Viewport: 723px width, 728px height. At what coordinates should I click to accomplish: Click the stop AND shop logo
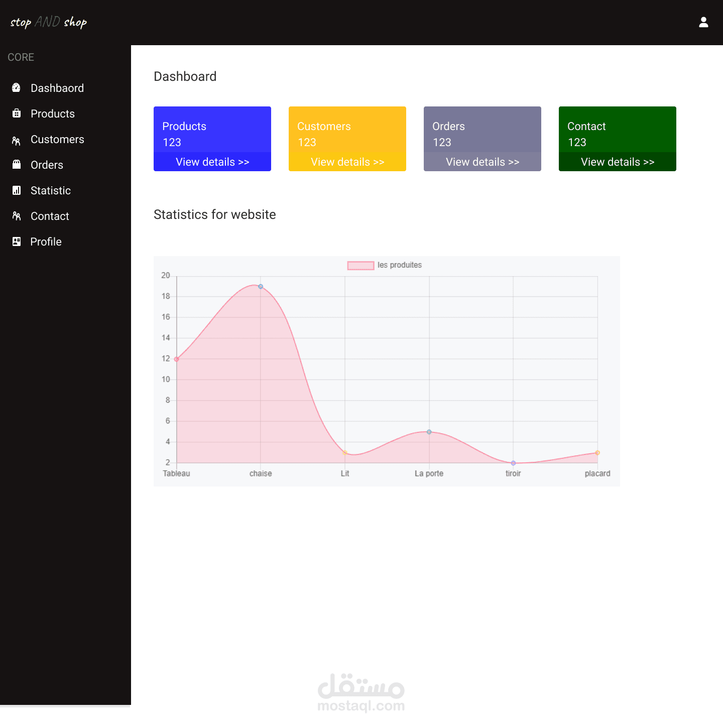pos(49,22)
